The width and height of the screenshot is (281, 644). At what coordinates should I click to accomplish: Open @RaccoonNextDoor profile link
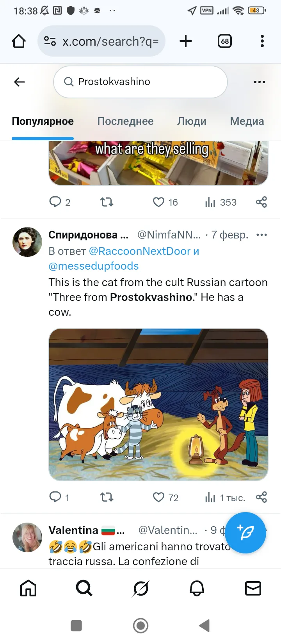point(139,251)
